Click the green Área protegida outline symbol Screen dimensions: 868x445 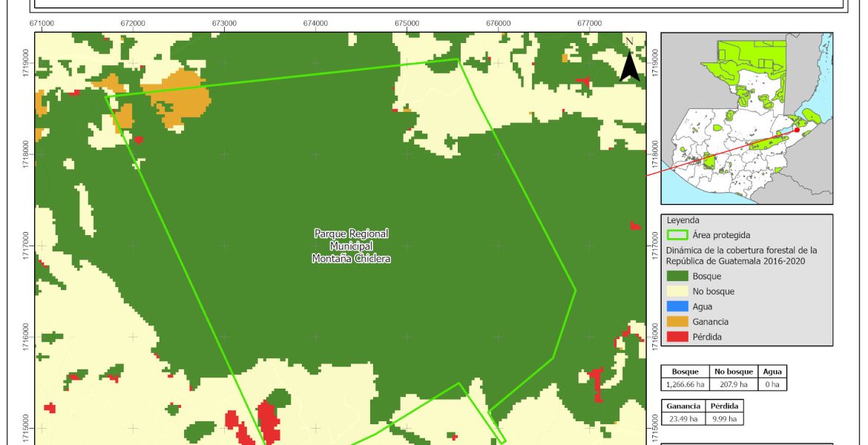[677, 236]
